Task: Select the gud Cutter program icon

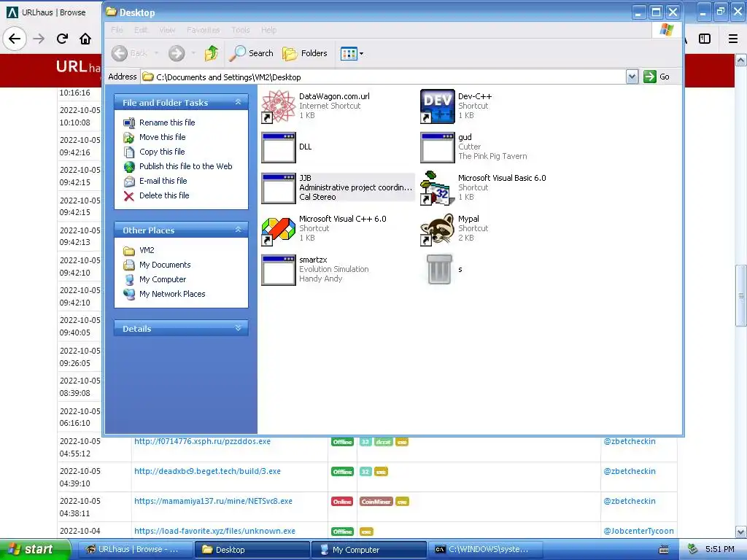Action: [x=438, y=147]
